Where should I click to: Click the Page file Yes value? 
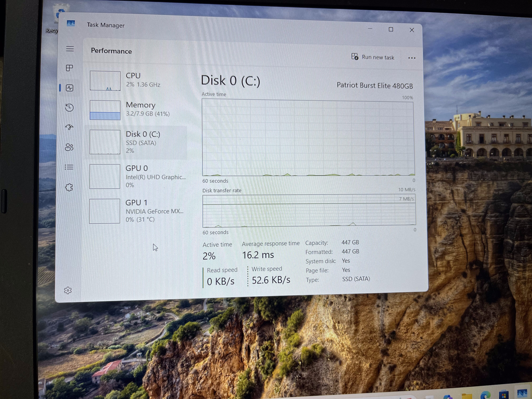click(x=346, y=270)
